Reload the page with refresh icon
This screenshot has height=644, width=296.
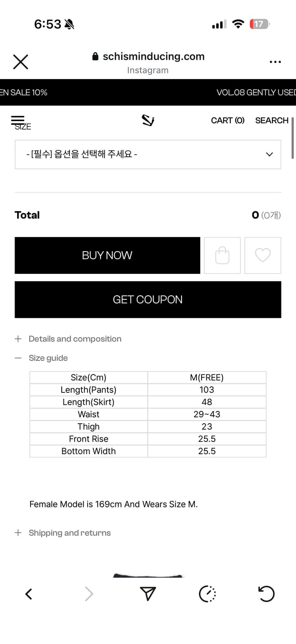pyautogui.click(x=266, y=594)
